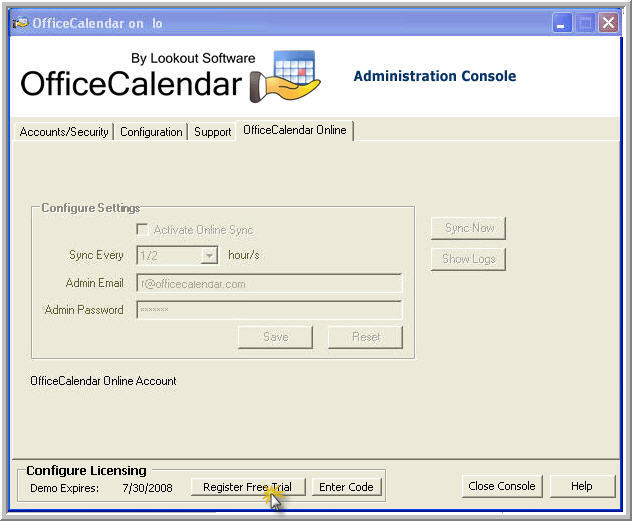Click the Demo Expires: label

[x=64, y=488]
